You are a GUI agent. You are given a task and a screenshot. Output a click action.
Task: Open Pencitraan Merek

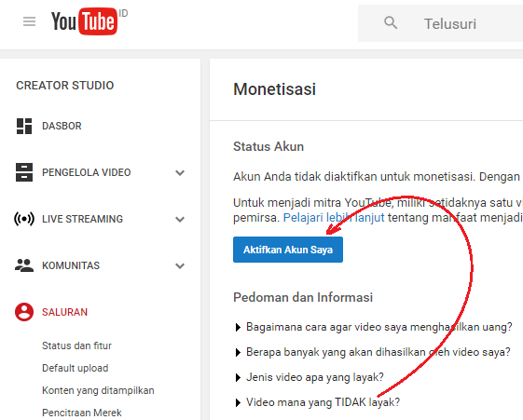(x=82, y=413)
